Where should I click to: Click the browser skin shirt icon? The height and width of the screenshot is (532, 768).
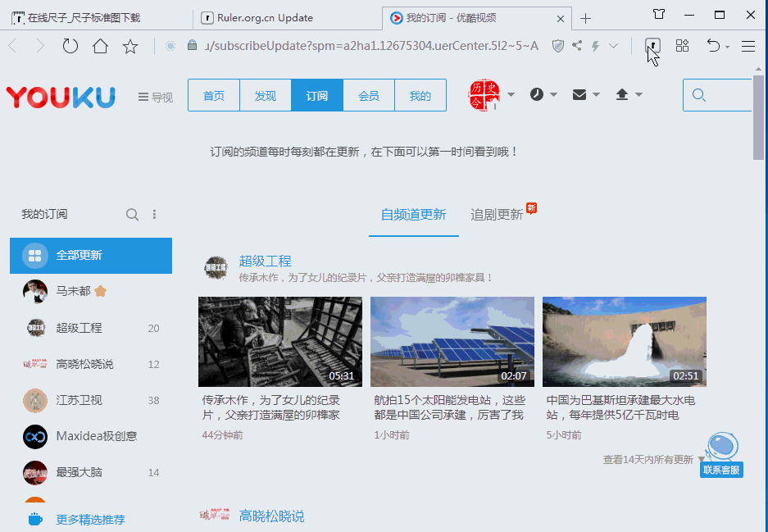pos(659,14)
